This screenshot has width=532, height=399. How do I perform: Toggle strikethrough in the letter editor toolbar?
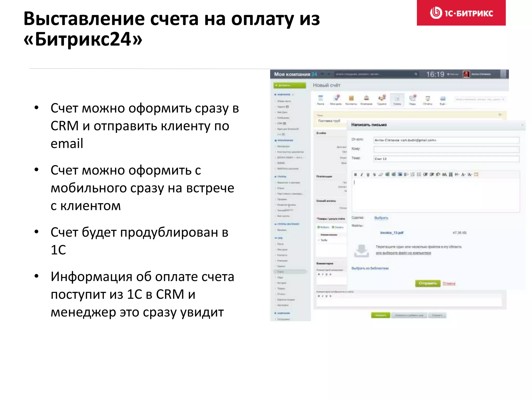click(x=374, y=175)
